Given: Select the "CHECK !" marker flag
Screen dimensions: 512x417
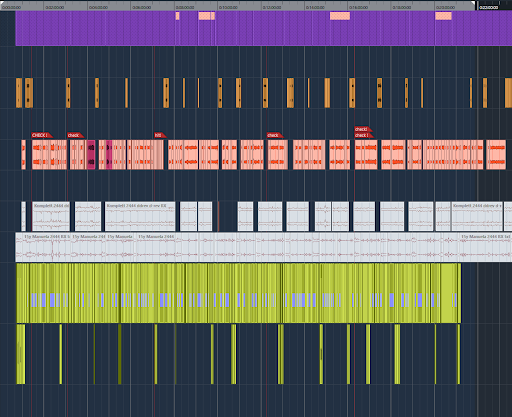Looking at the screenshot, I should pyautogui.click(x=42, y=135).
